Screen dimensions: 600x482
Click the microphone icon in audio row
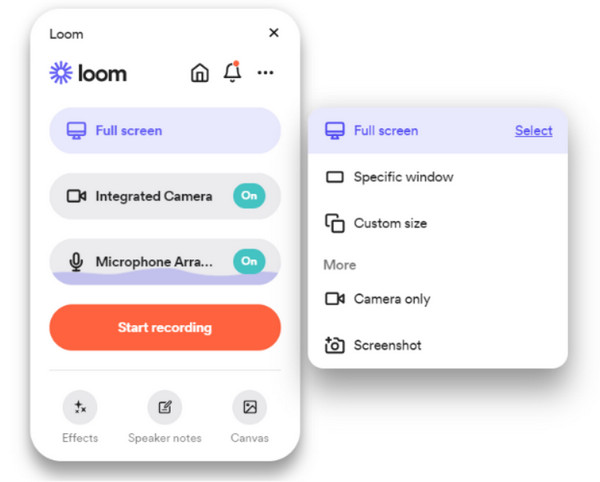(x=76, y=262)
